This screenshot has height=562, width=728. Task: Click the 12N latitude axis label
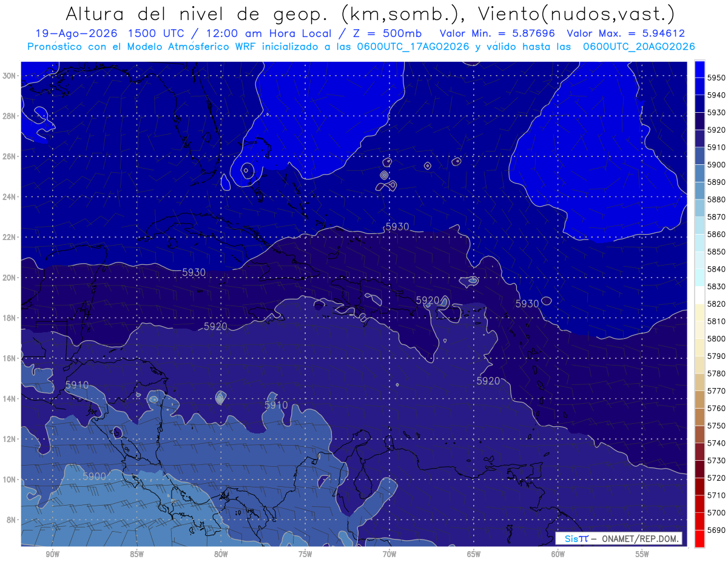coord(9,439)
